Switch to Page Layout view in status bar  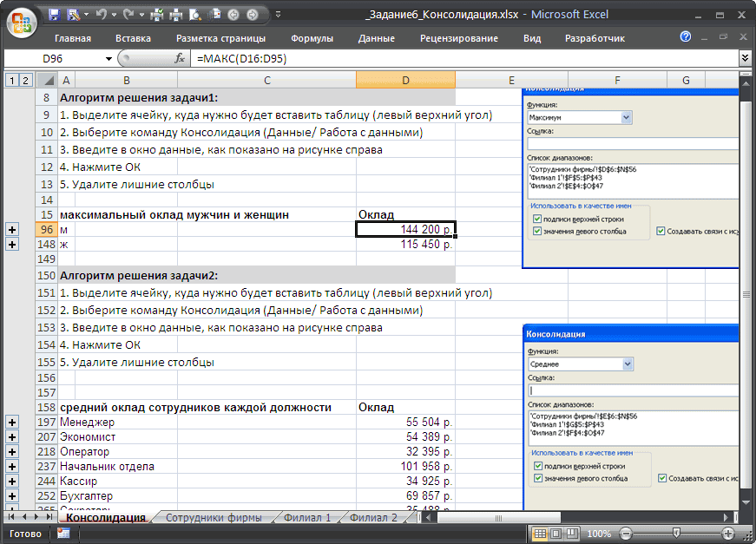tap(555, 534)
